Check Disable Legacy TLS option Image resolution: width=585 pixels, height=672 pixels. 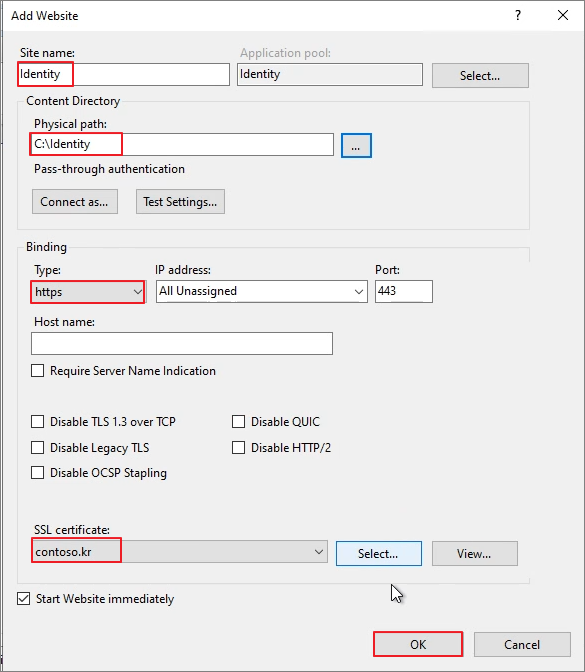37,448
